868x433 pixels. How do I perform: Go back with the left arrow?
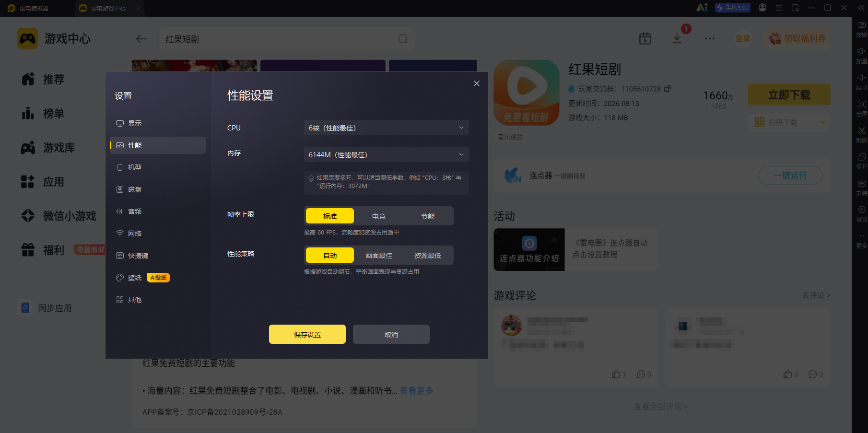tap(141, 39)
